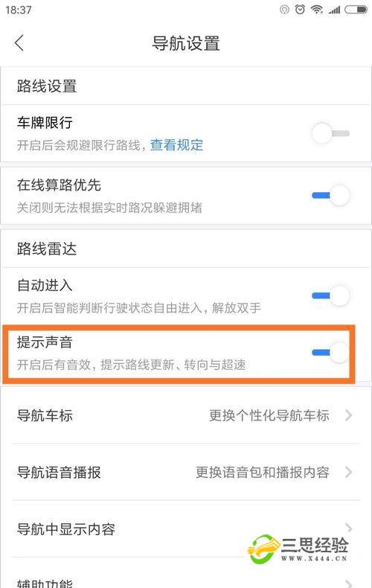372x588 pixels.
Task: Tap the Wi-Fi status icon
Action: click(316, 10)
